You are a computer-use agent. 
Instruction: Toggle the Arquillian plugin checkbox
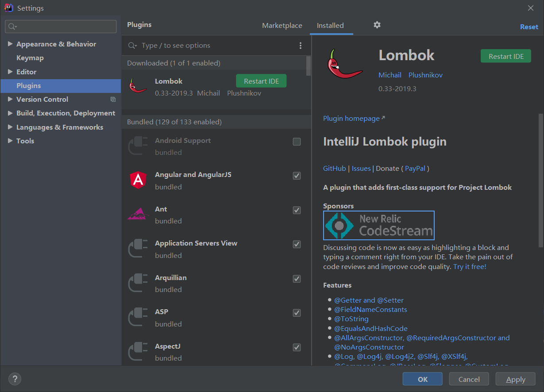297,279
